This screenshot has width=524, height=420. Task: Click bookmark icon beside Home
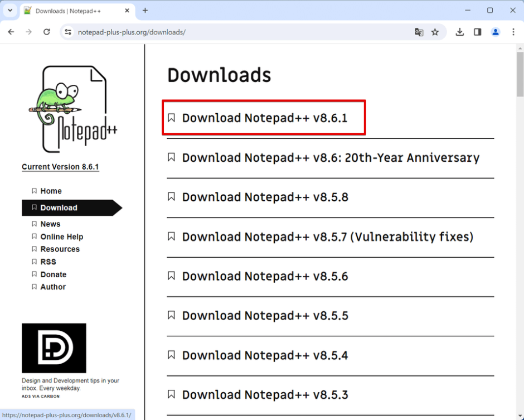click(34, 191)
